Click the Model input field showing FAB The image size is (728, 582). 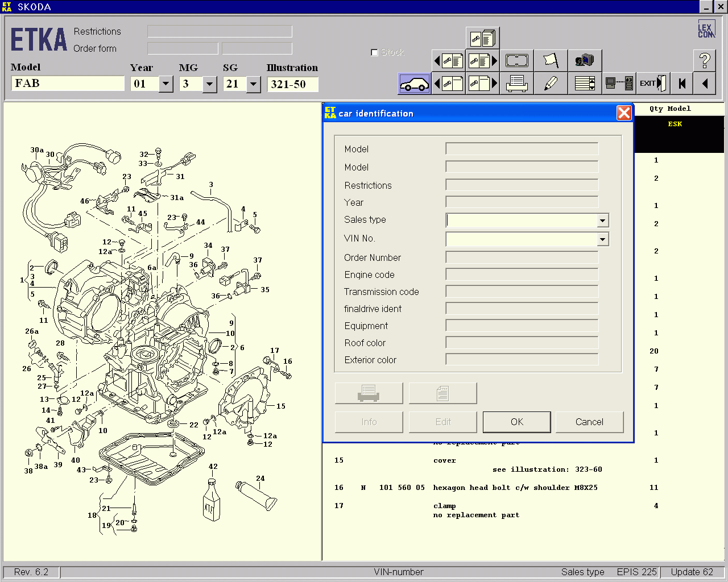point(68,84)
